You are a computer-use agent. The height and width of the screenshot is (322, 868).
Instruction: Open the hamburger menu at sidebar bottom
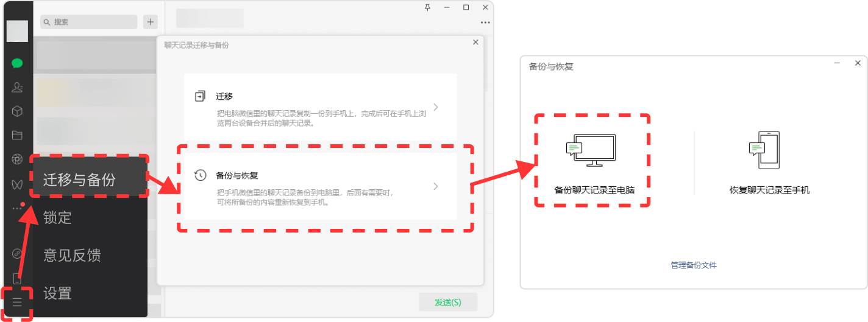coord(17,302)
